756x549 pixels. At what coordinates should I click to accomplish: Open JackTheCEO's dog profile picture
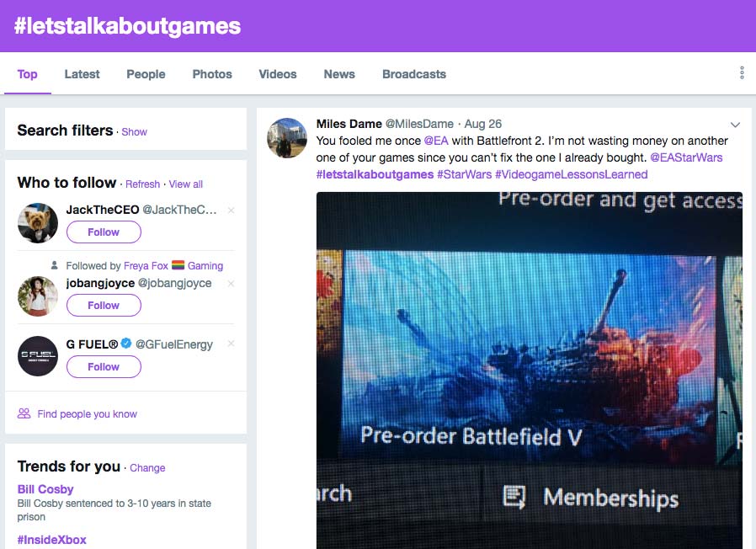[x=38, y=223]
